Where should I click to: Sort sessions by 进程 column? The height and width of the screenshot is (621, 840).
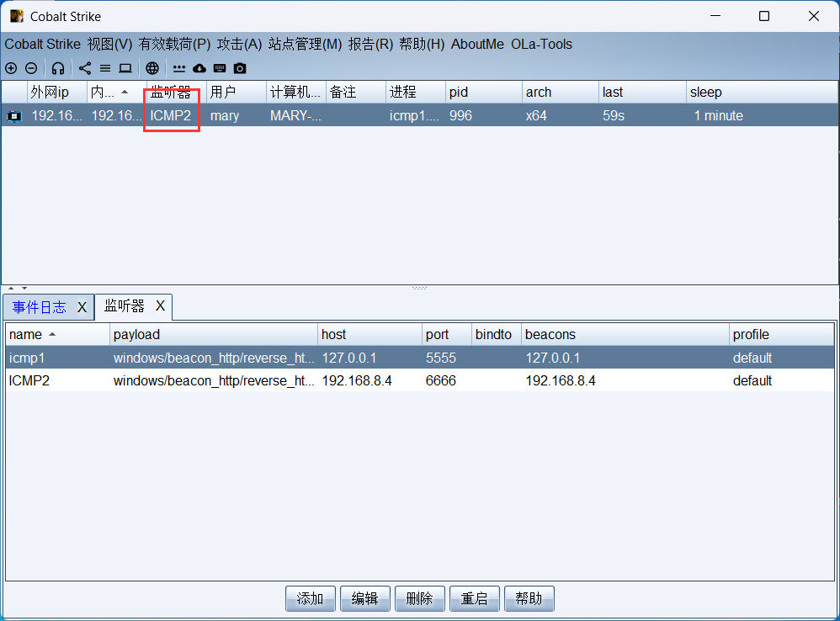pos(415,92)
